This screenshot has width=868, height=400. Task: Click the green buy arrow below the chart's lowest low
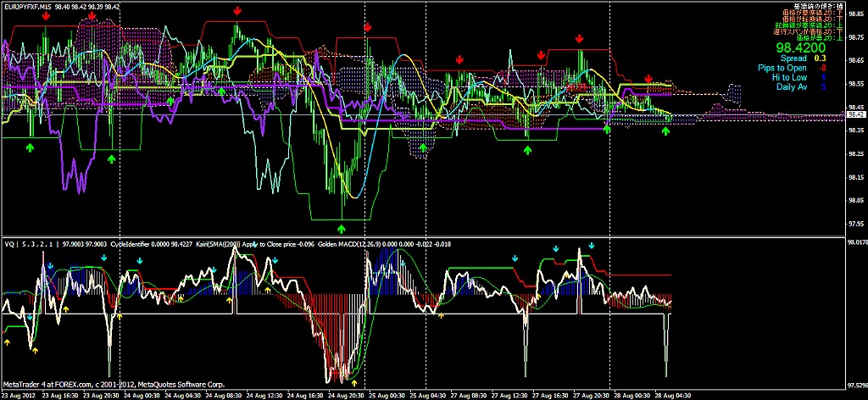point(342,228)
